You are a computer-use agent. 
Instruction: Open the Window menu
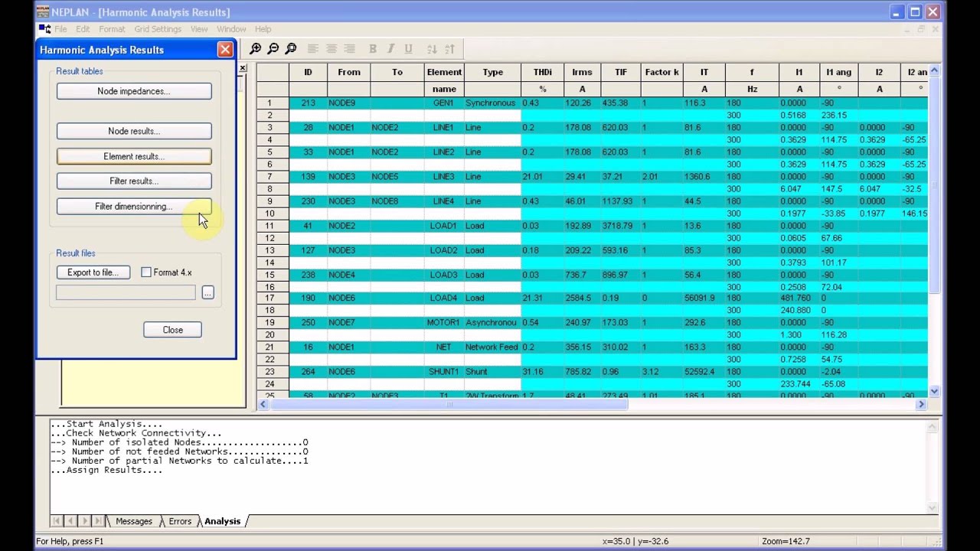[231, 29]
